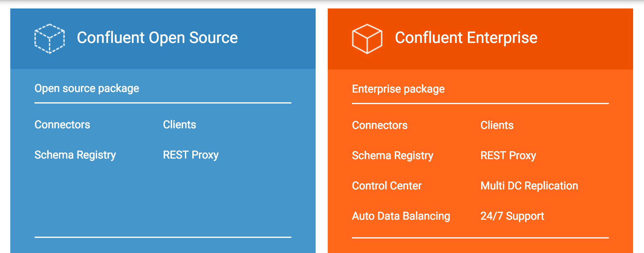Click the "Open source package" label
This screenshot has width=644, height=253.
(87, 88)
